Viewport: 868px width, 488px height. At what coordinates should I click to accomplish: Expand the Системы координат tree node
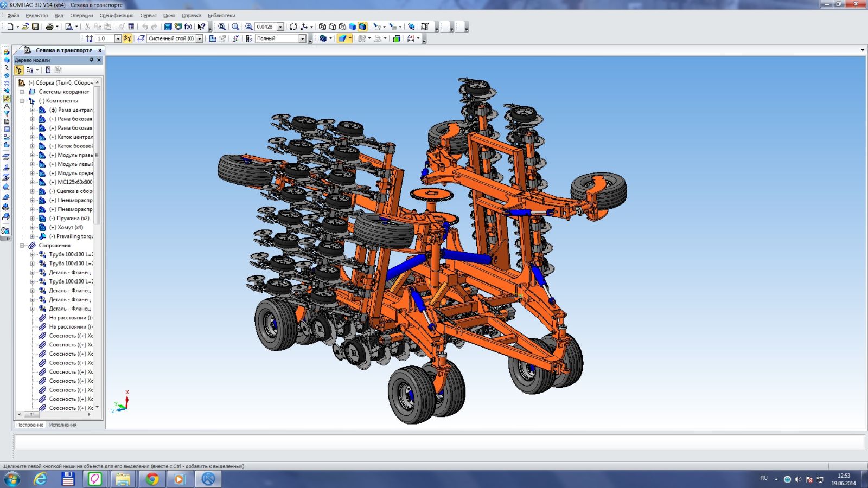[x=23, y=92]
